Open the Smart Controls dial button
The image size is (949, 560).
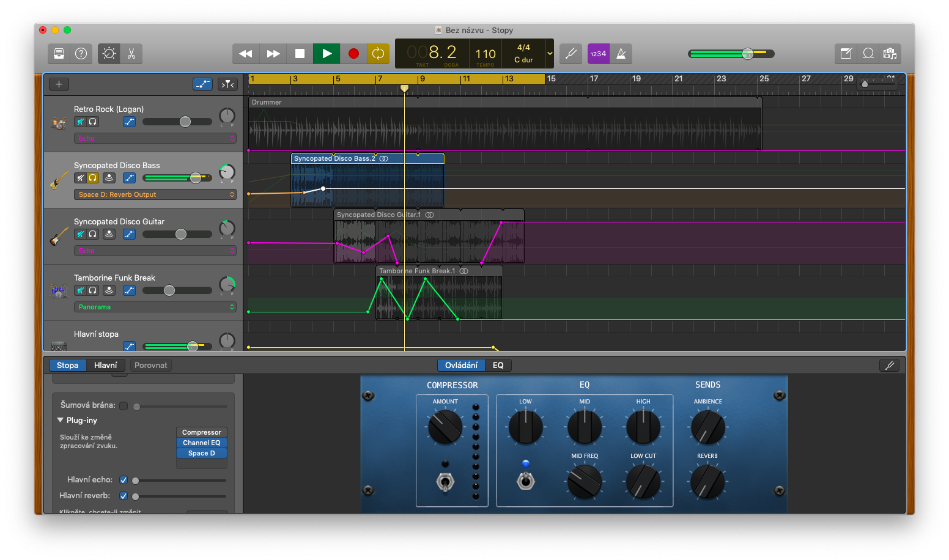(x=109, y=54)
